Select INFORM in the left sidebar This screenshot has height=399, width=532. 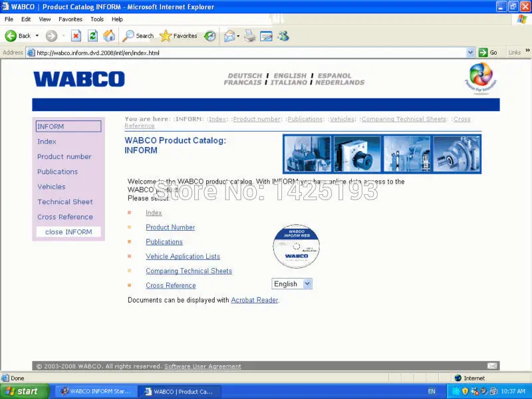point(68,126)
